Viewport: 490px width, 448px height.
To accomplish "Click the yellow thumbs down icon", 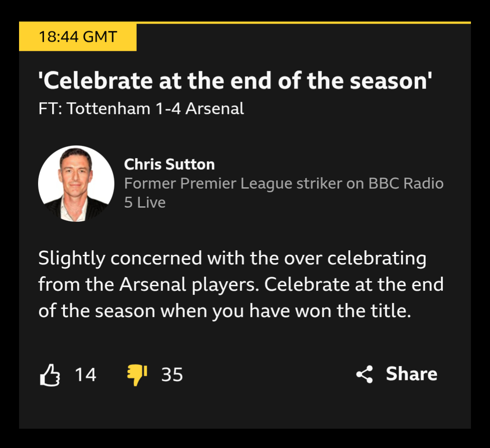I will click(137, 375).
